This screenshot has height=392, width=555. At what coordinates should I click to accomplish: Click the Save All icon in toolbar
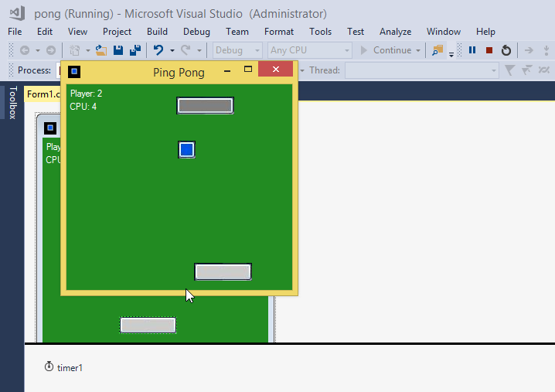tap(135, 50)
